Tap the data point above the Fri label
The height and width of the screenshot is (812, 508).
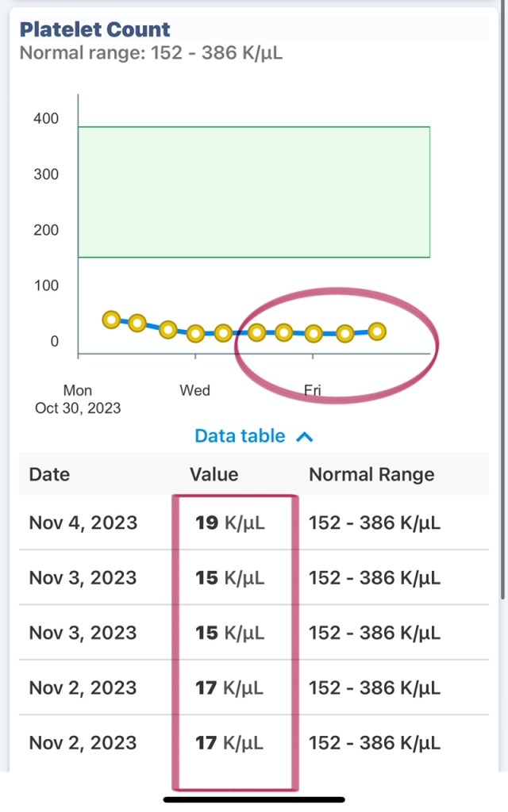click(314, 334)
